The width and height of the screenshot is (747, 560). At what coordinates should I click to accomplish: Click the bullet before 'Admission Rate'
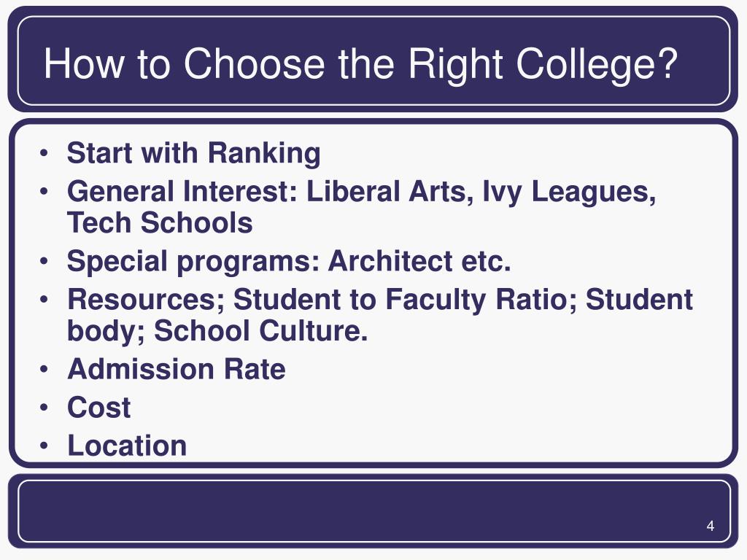[x=44, y=370]
